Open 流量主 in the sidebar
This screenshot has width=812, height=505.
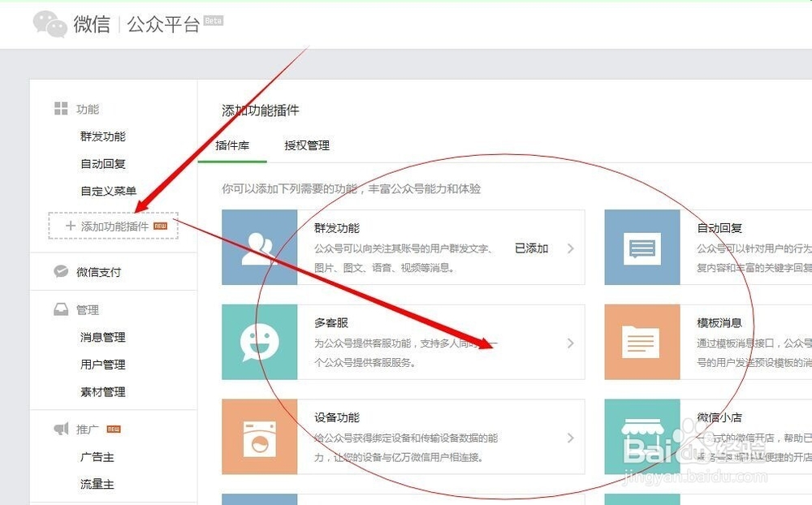[x=97, y=484]
